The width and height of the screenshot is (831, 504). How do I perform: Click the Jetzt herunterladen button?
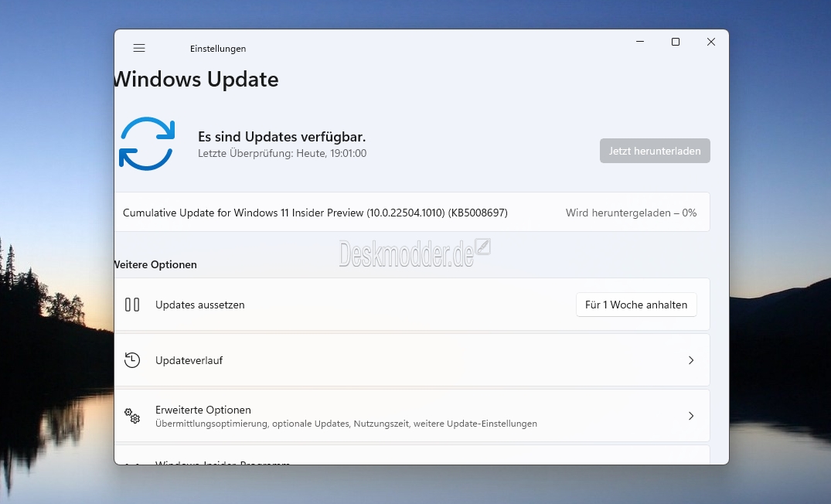tap(655, 151)
